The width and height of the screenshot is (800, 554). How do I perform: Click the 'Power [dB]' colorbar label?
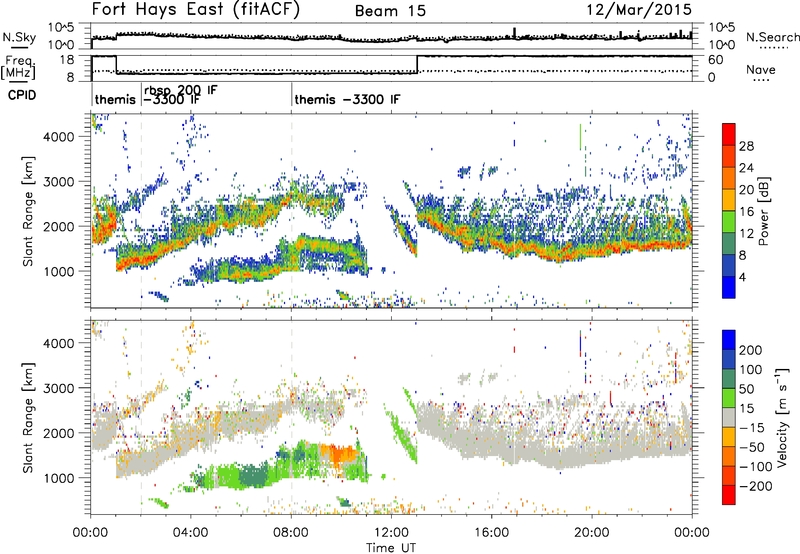[763, 211]
